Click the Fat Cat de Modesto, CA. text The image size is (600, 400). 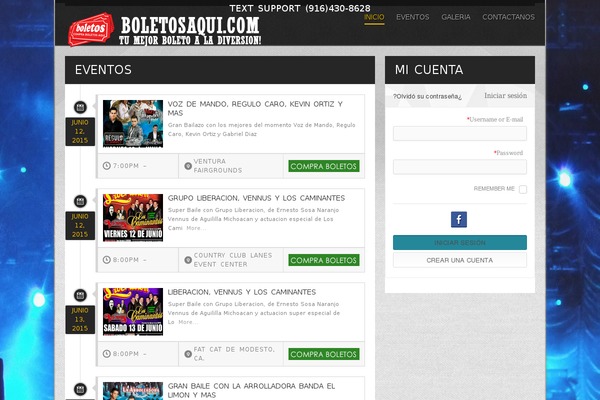(x=234, y=354)
